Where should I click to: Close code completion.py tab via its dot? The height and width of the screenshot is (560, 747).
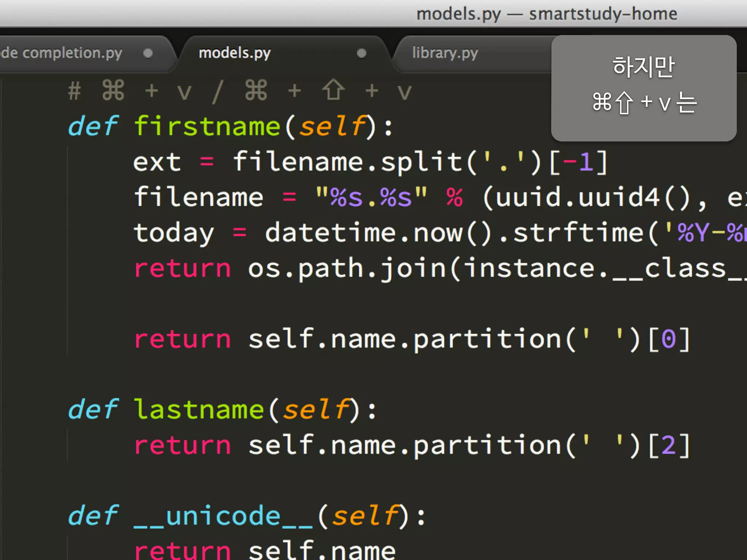coord(148,53)
